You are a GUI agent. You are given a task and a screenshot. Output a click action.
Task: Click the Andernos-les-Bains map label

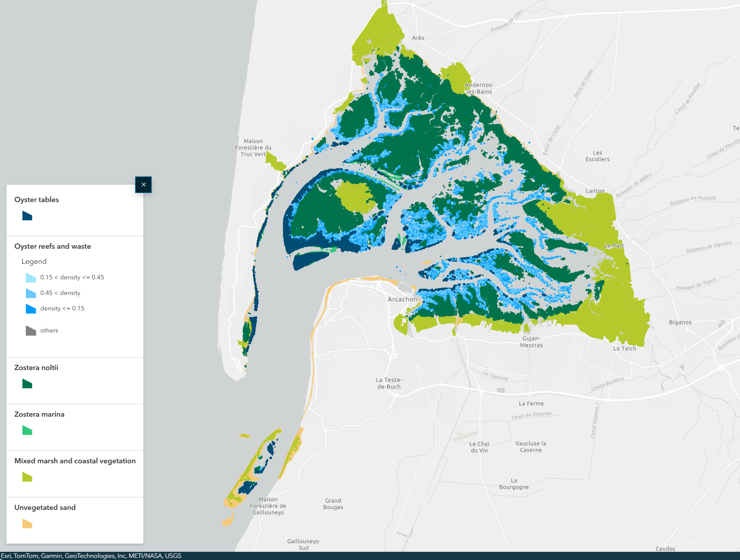(479, 88)
